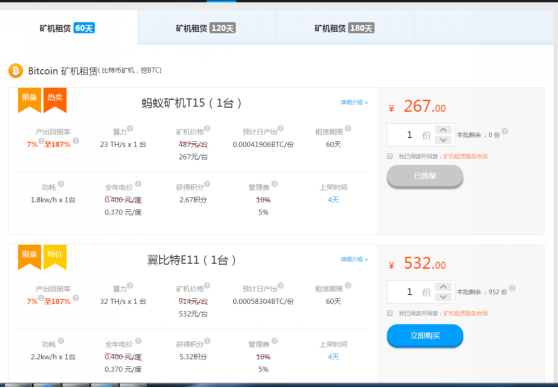Click help icon beside 至187% in 蚂蚁矿机T15 card
The width and height of the screenshot is (558, 388).
(x=75, y=141)
